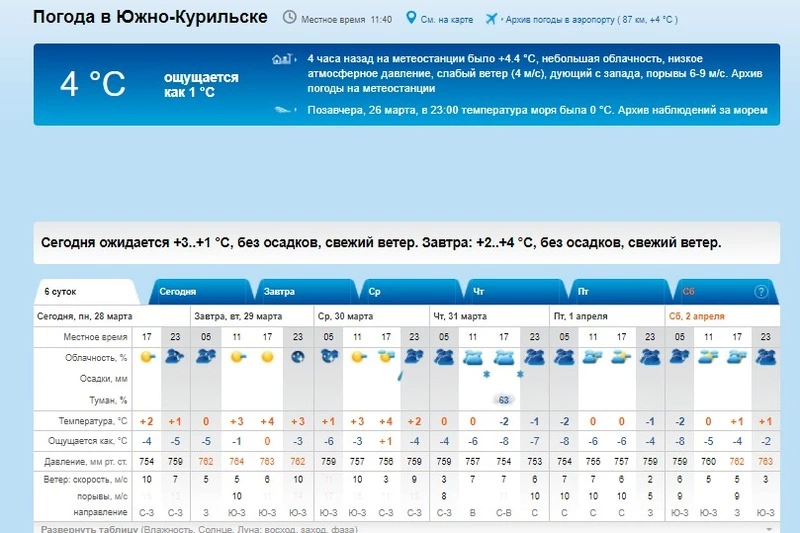Viewport: 800px width, 533px height.
Task: Click the clock icon beside Местное время
Action: pyautogui.click(x=290, y=19)
